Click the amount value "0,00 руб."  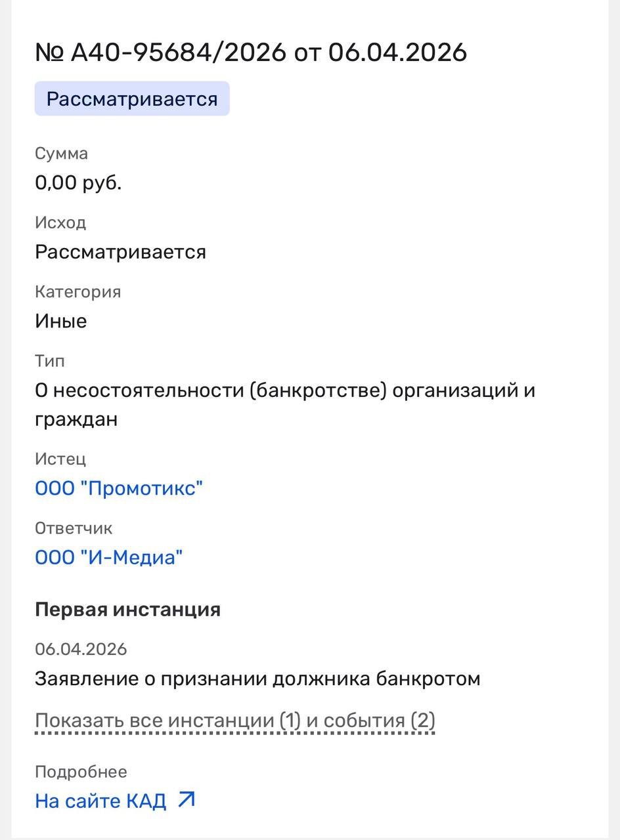(78, 183)
